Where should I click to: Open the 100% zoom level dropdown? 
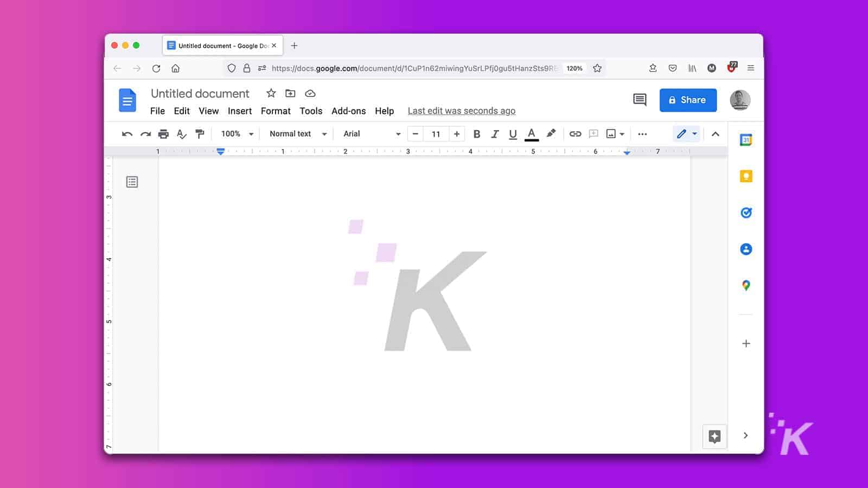pos(236,134)
